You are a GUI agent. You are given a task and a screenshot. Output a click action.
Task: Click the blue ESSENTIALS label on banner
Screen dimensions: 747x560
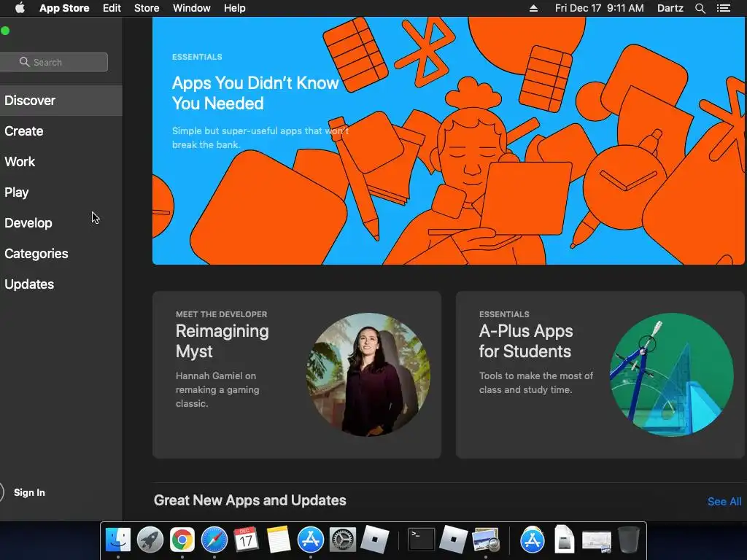click(x=197, y=57)
